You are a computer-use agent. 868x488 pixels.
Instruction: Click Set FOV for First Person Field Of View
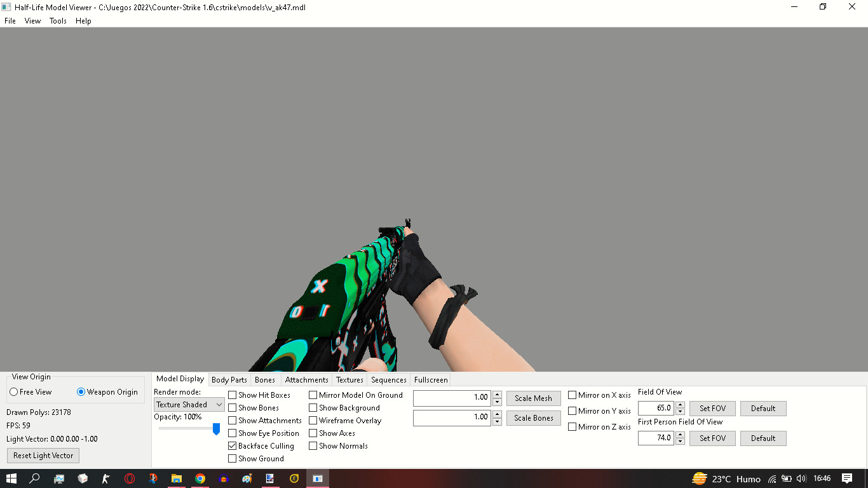pyautogui.click(x=712, y=438)
